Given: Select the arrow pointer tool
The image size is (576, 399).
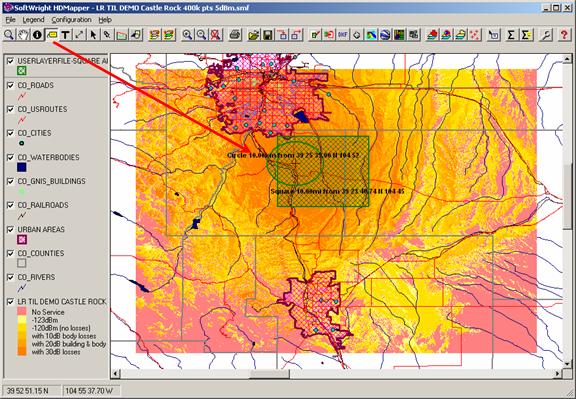Looking at the screenshot, I should pos(93,35).
